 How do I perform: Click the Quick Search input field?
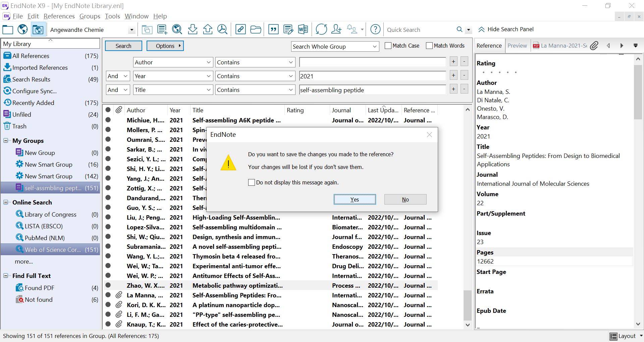click(419, 30)
